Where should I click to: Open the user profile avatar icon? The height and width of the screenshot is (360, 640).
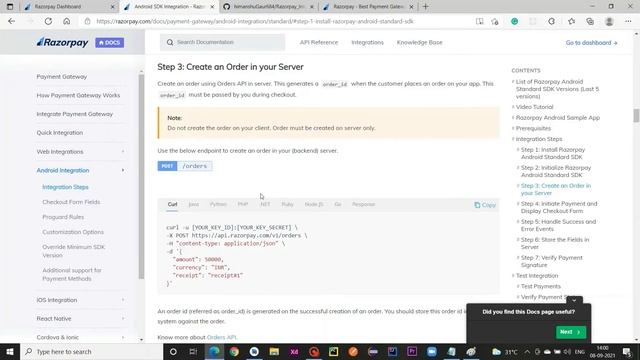[x=609, y=21]
